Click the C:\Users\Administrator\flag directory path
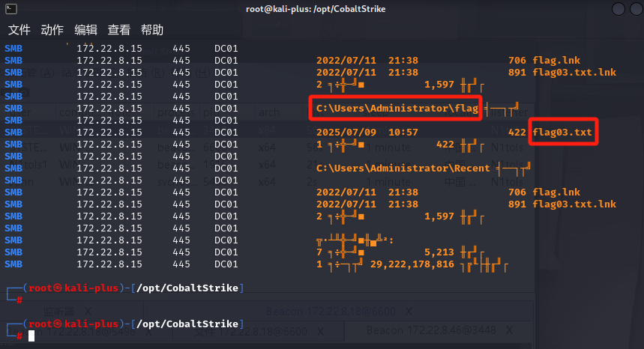Viewport: 644px width, 349px height. [397, 109]
